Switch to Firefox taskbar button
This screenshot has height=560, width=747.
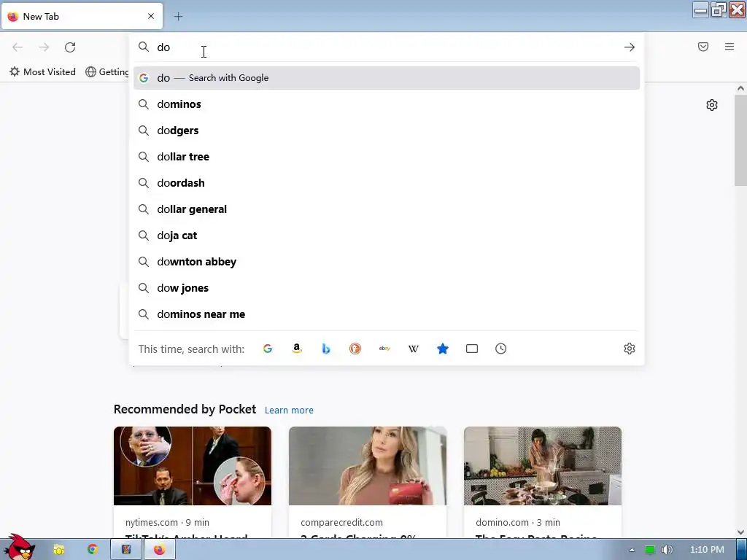[x=160, y=550]
